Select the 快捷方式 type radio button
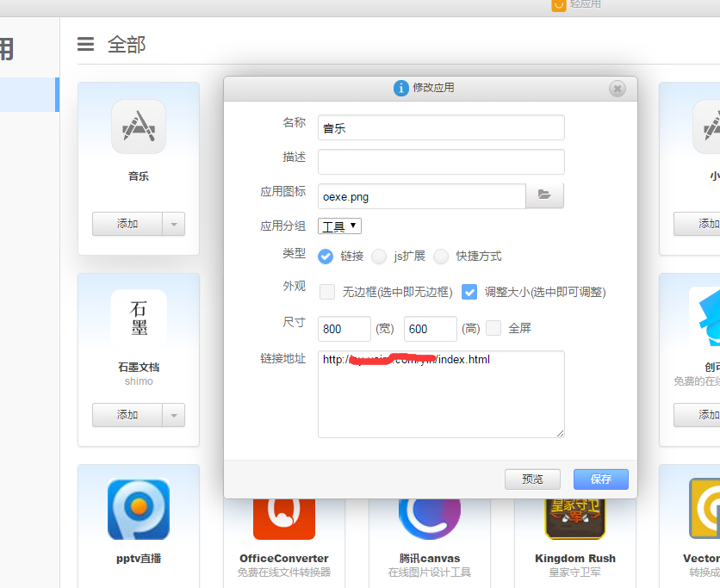The width and height of the screenshot is (720, 588). pos(441,257)
